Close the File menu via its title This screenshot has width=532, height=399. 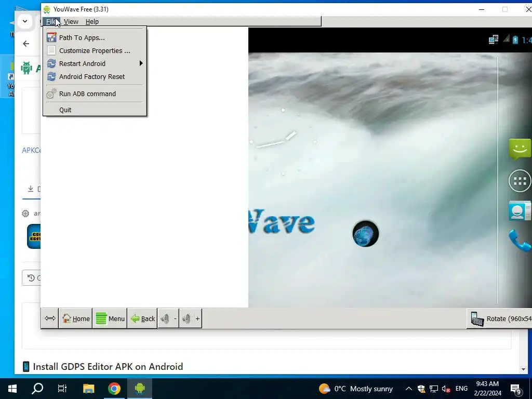(51, 21)
